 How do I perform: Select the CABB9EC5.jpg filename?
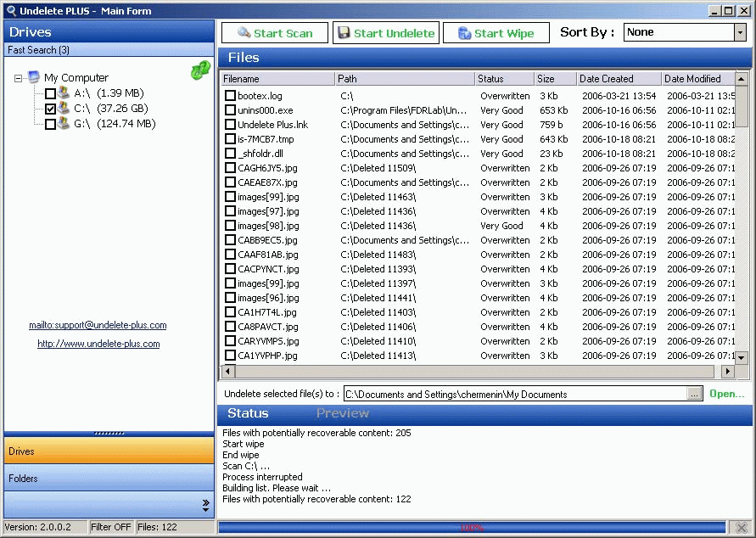point(267,240)
